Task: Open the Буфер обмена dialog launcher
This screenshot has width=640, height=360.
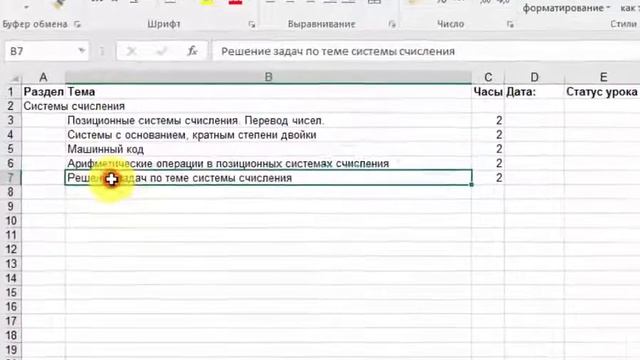Action: [78, 24]
